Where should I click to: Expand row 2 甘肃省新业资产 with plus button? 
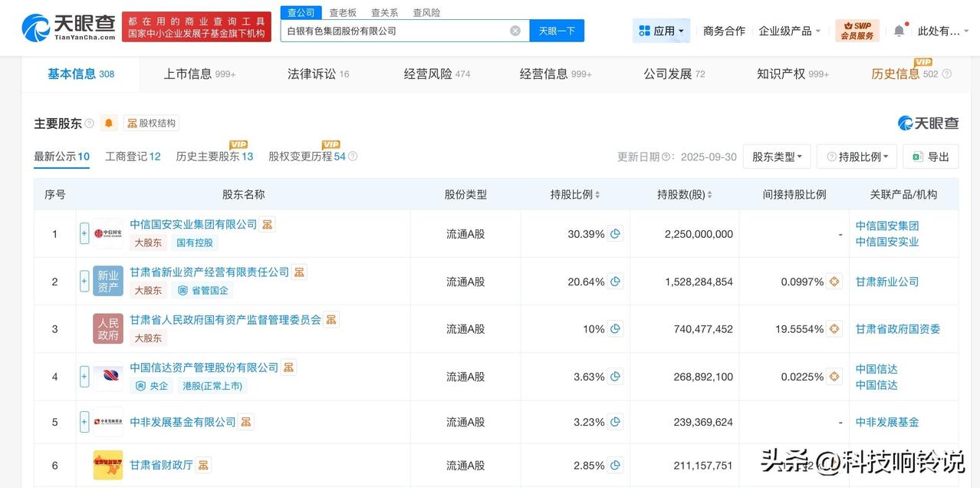pos(84,281)
